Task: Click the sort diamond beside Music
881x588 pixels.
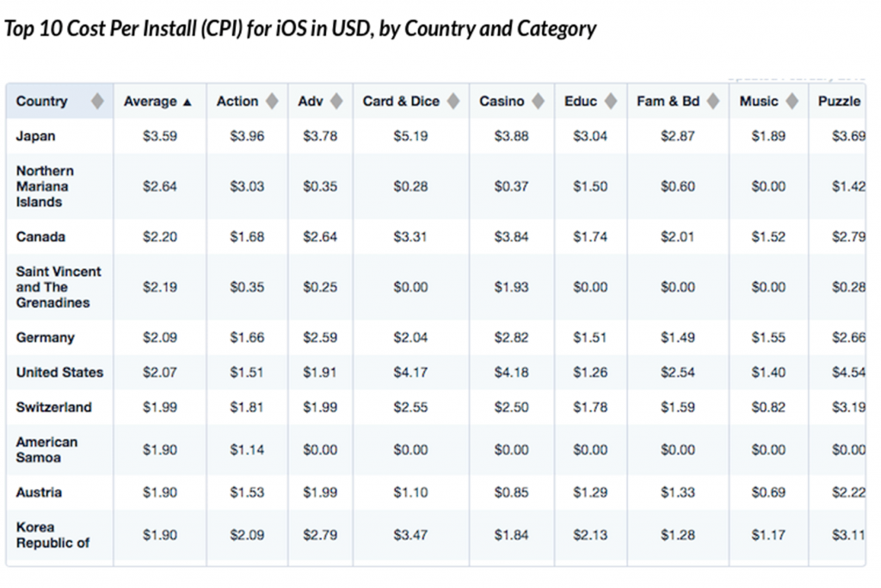Action: tap(792, 101)
